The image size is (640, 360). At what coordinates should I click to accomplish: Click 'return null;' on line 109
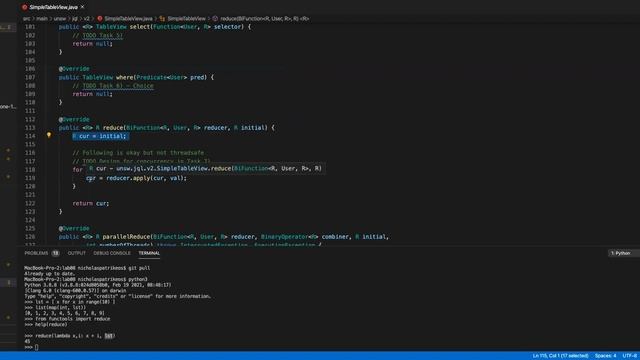(x=92, y=94)
